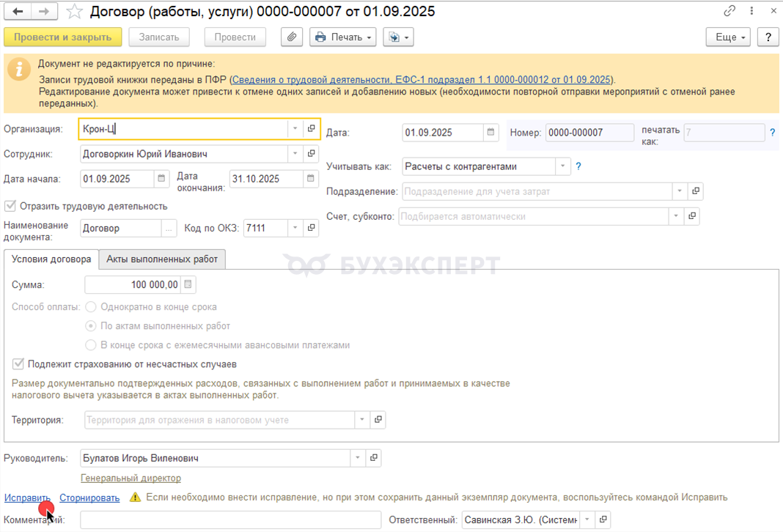Click into the Комментарий input field

230,520
